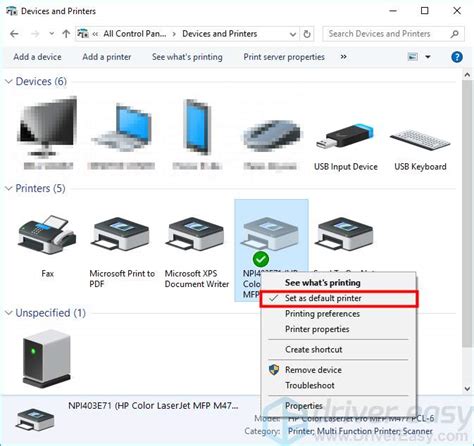
Task: Click the Back navigation arrow
Action: (x=14, y=34)
